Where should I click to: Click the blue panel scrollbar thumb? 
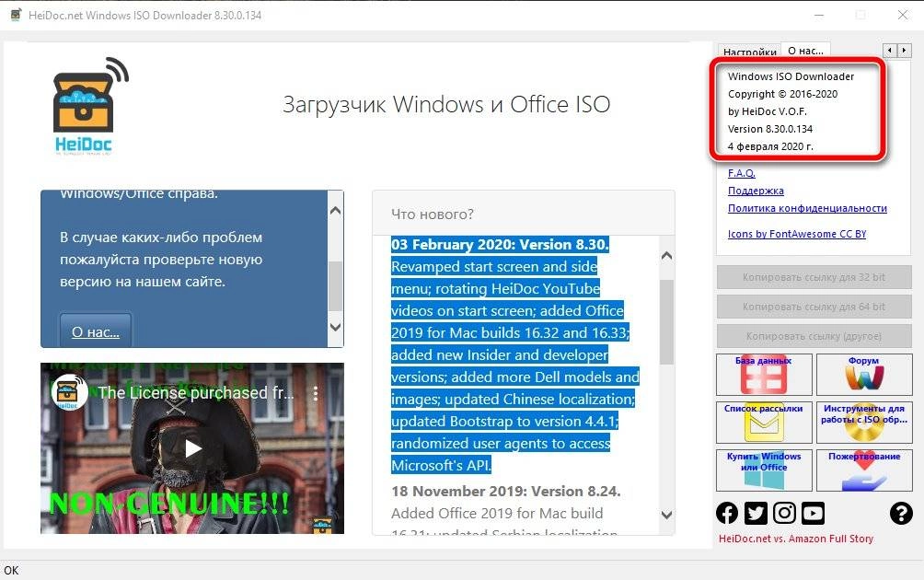[335, 285]
